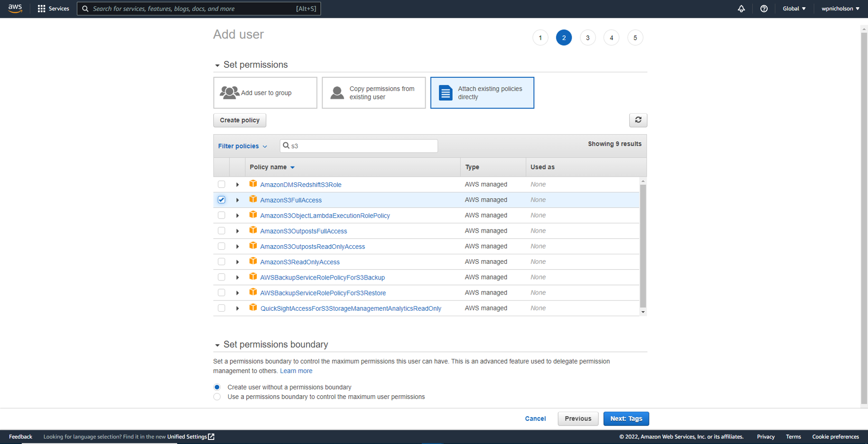Open the Filter policies dropdown

(243, 146)
